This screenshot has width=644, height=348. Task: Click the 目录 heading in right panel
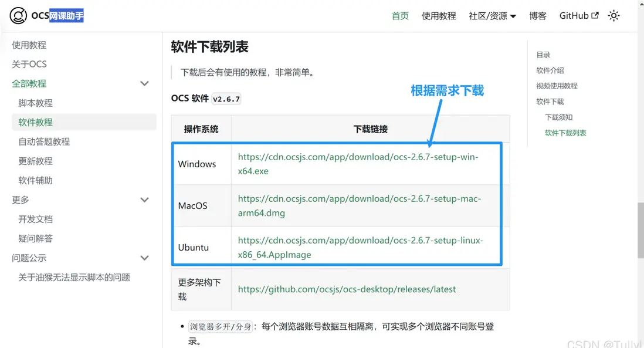point(543,55)
